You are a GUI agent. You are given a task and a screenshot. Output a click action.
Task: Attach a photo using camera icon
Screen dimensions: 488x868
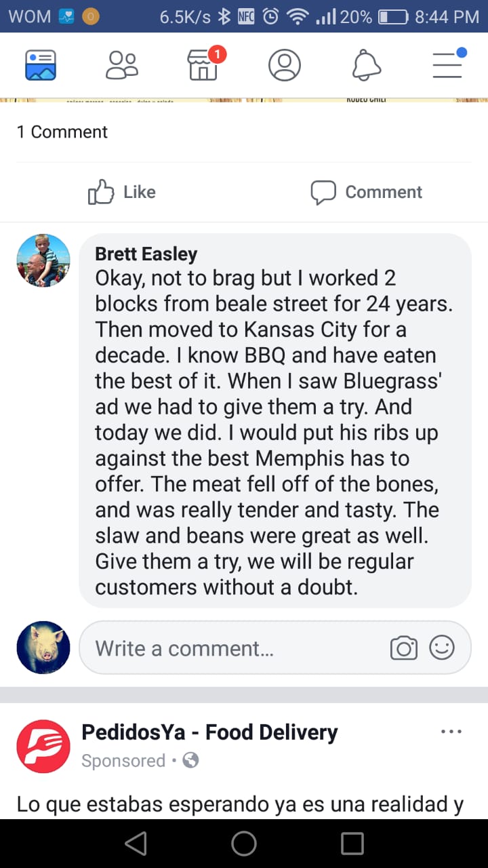[404, 648]
